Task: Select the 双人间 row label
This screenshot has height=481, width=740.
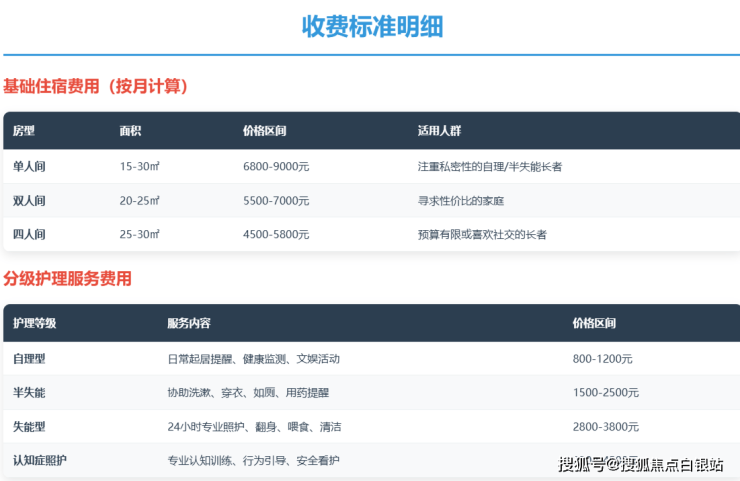Action: 29,201
